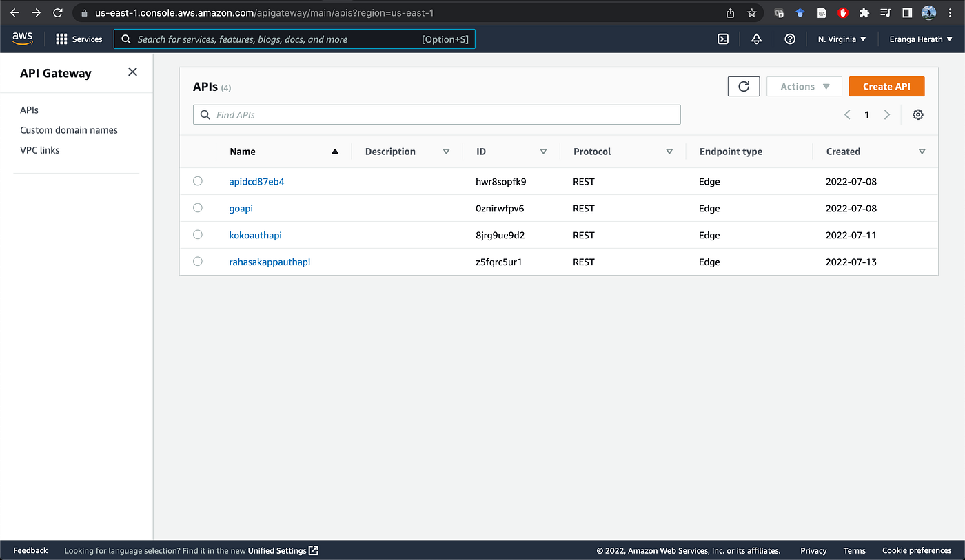Click created date 2022-07-13
965x560 pixels.
click(x=851, y=262)
